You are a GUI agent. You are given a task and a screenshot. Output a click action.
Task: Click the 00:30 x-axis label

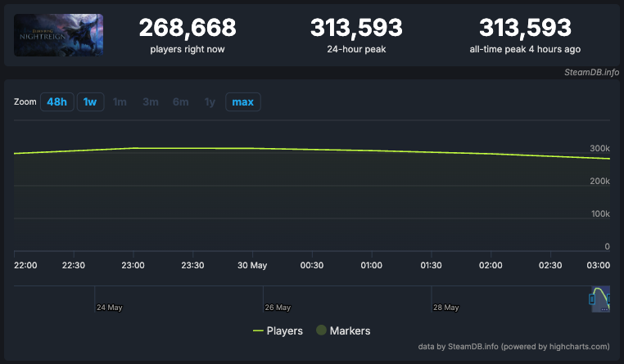312,265
